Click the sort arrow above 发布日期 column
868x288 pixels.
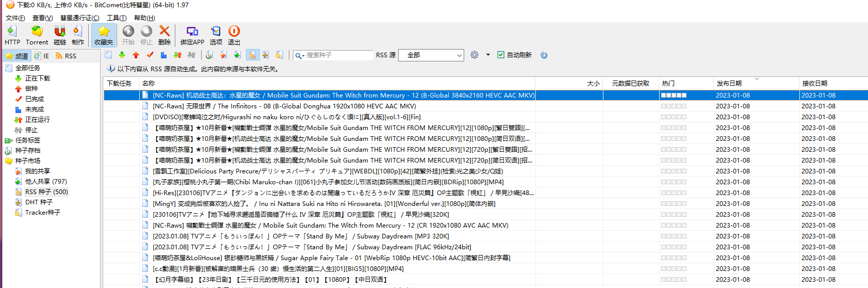[757, 79]
